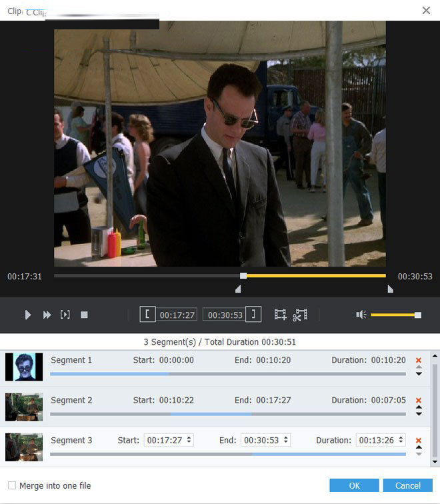This screenshot has width=440, height=504.
Task: Click Segment 2 progress bar
Action: tap(228, 414)
